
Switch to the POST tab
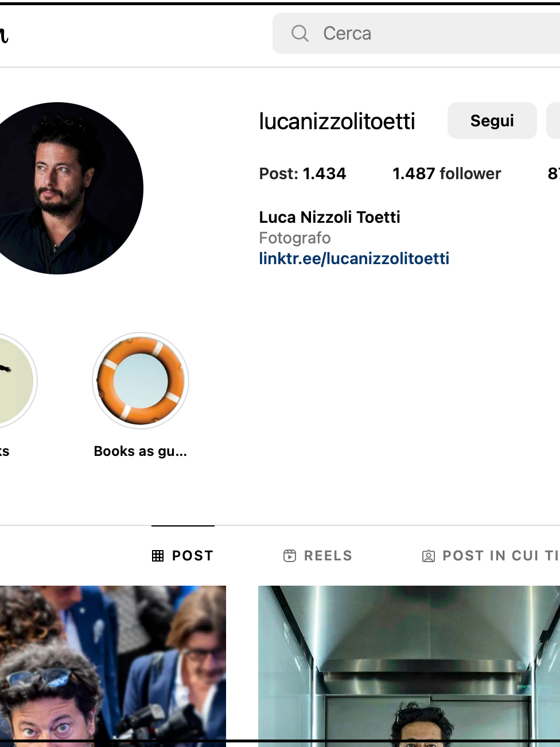[x=183, y=556]
